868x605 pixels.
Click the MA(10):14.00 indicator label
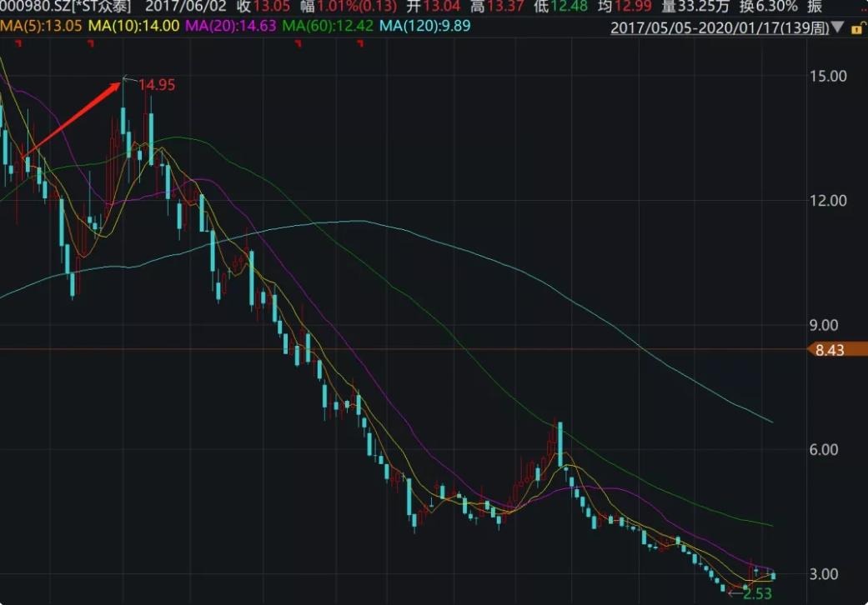(x=134, y=26)
